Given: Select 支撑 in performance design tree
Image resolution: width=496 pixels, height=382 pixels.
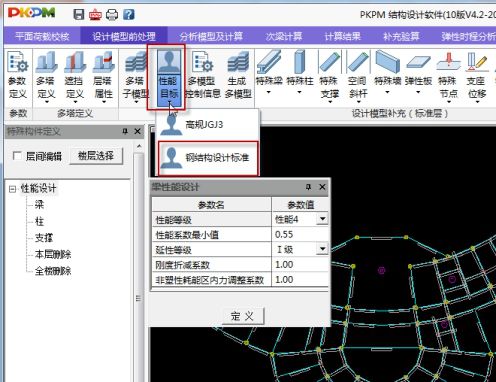Looking at the screenshot, I should coord(44,238).
